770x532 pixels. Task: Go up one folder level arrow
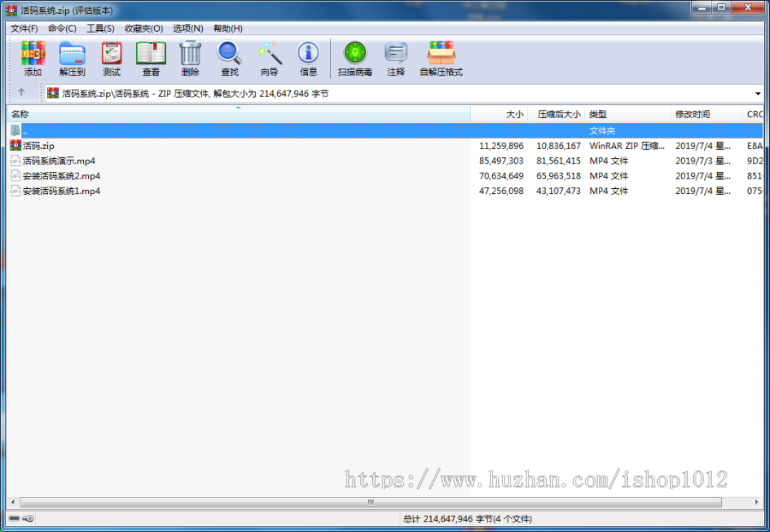(x=21, y=92)
